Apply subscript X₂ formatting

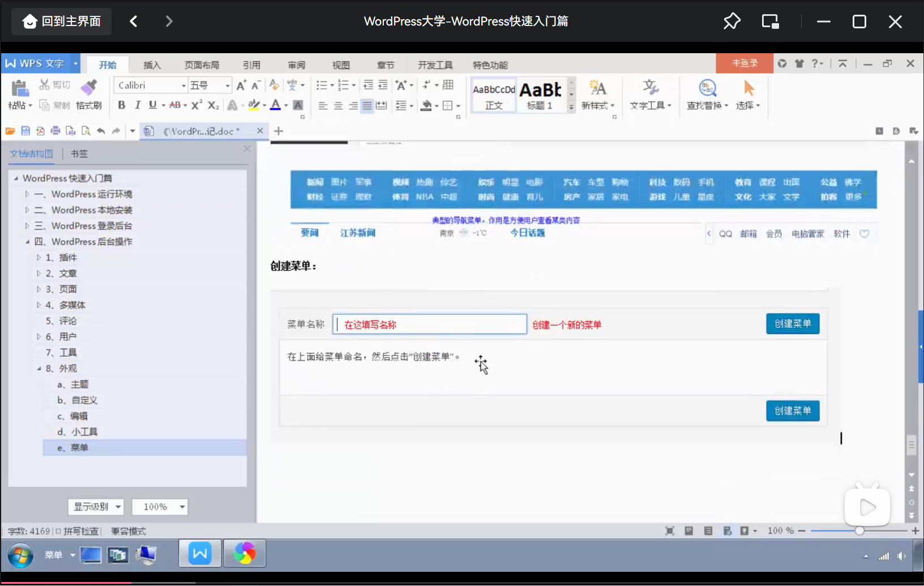click(x=213, y=105)
